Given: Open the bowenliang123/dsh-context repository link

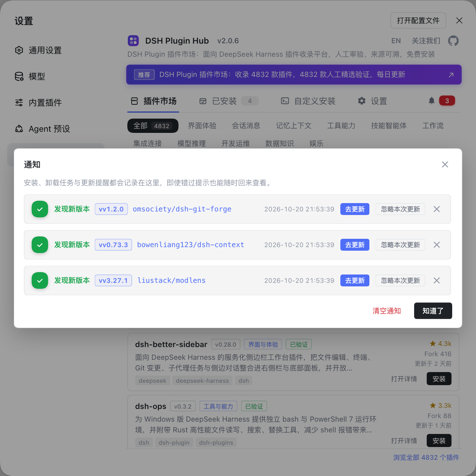Looking at the screenshot, I should tap(191, 245).
